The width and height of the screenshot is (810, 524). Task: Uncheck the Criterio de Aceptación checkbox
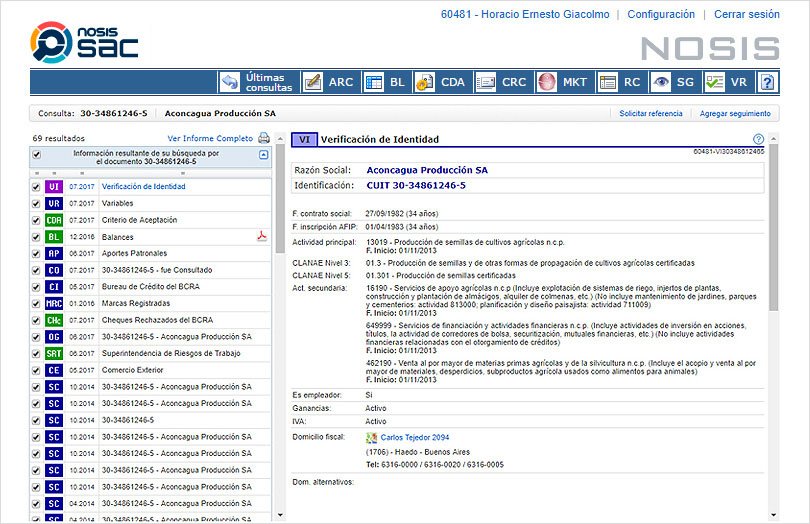click(x=36, y=221)
